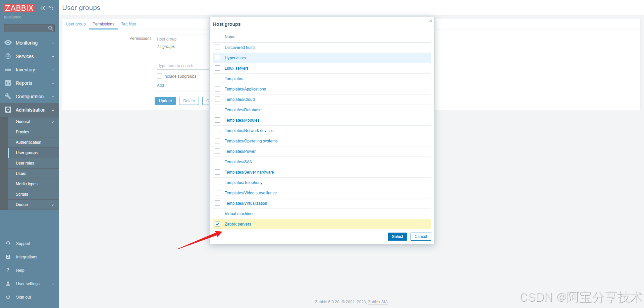Click the Select button in dialog

397,237
